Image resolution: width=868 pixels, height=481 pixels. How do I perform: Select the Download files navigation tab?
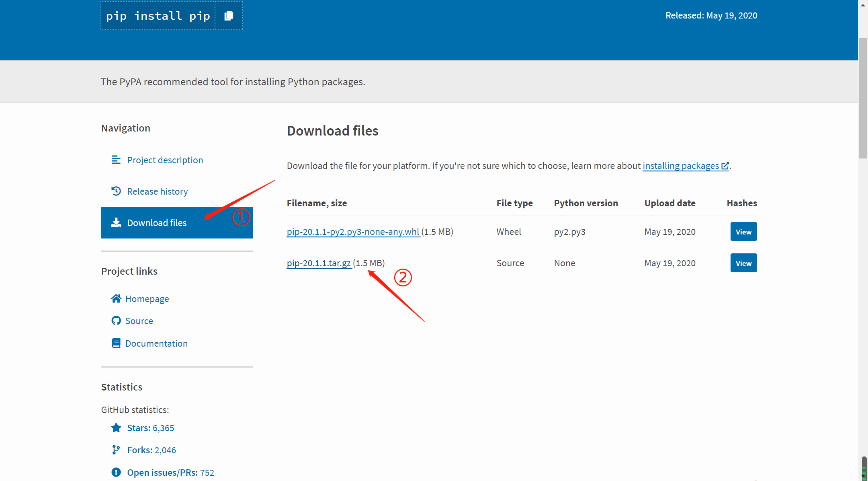coord(157,223)
